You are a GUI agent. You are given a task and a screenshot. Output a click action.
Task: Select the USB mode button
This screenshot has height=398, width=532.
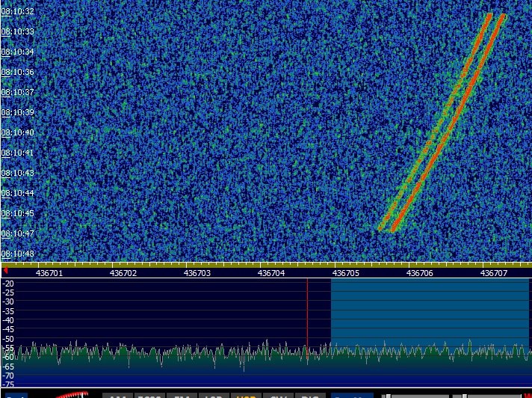(x=243, y=396)
